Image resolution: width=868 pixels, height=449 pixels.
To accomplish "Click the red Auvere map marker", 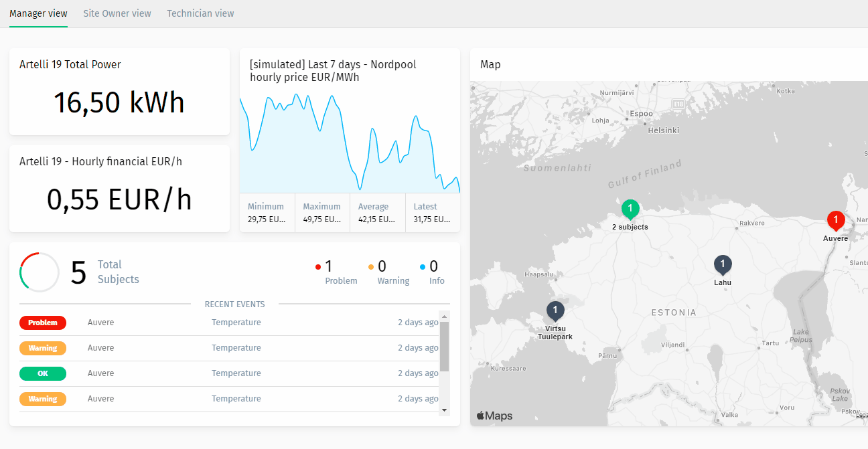I will pyautogui.click(x=836, y=219).
